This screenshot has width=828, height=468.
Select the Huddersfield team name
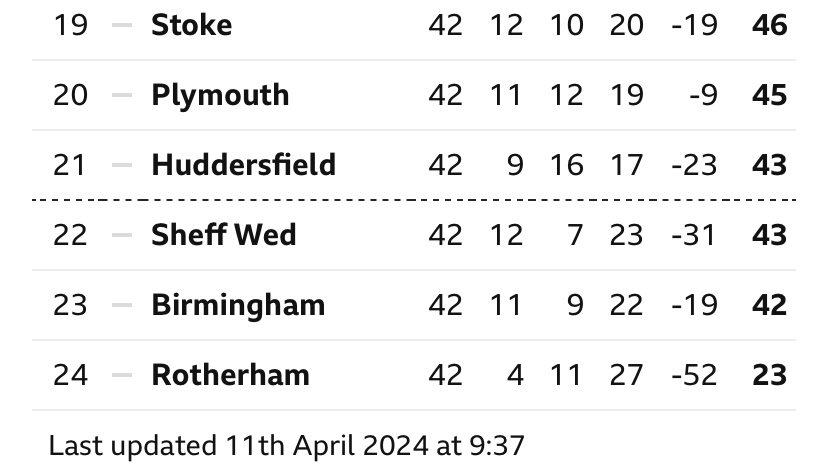coord(243,165)
